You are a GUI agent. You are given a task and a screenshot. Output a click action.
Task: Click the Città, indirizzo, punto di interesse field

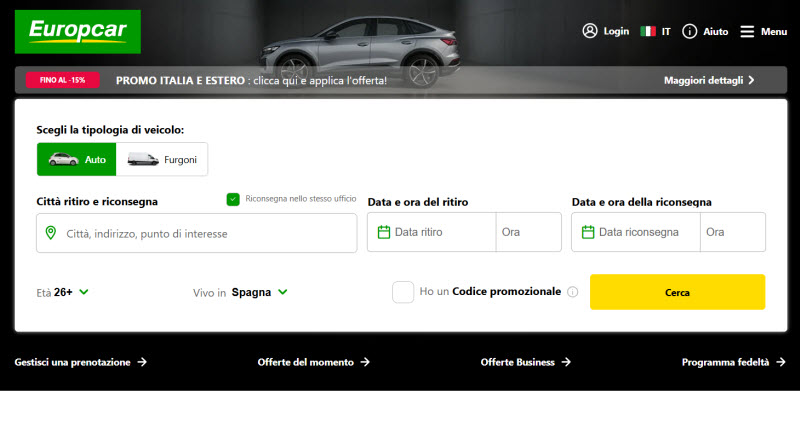tap(196, 233)
